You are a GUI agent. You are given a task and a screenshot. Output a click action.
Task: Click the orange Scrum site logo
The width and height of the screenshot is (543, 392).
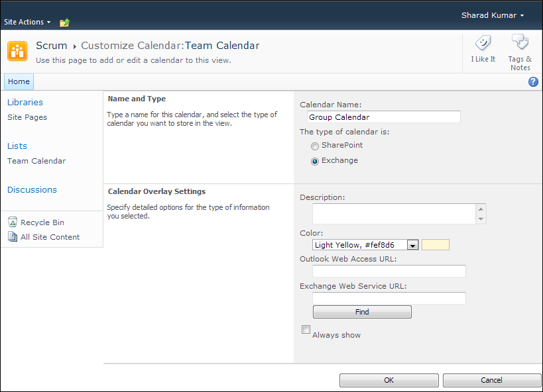coord(17,51)
